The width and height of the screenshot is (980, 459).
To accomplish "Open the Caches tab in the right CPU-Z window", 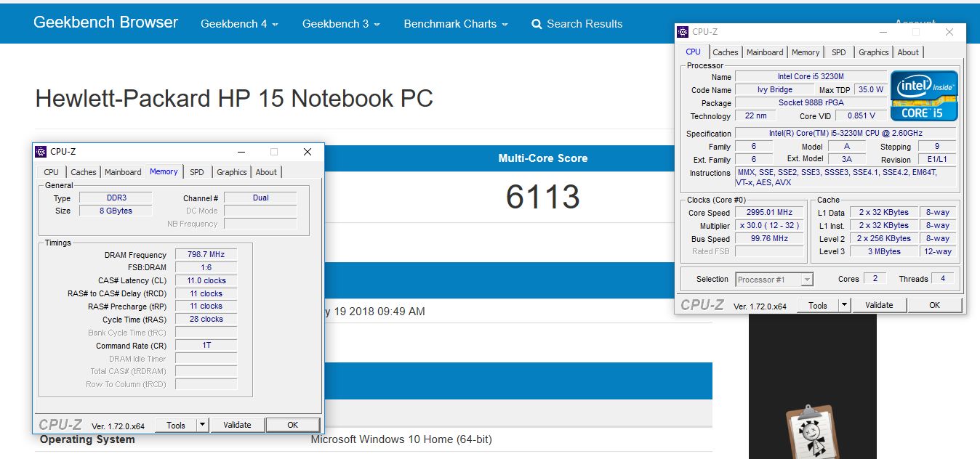I will [x=726, y=52].
